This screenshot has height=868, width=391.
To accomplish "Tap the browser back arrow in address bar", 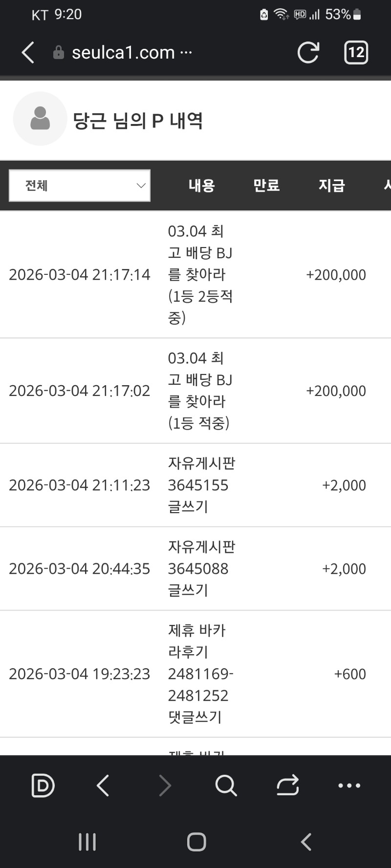I will point(28,52).
